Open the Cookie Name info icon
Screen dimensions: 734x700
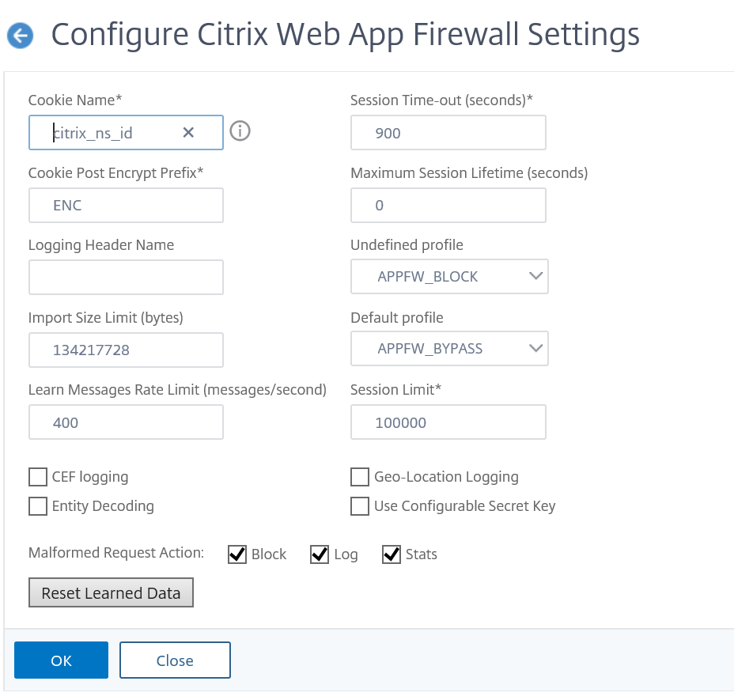tap(240, 131)
